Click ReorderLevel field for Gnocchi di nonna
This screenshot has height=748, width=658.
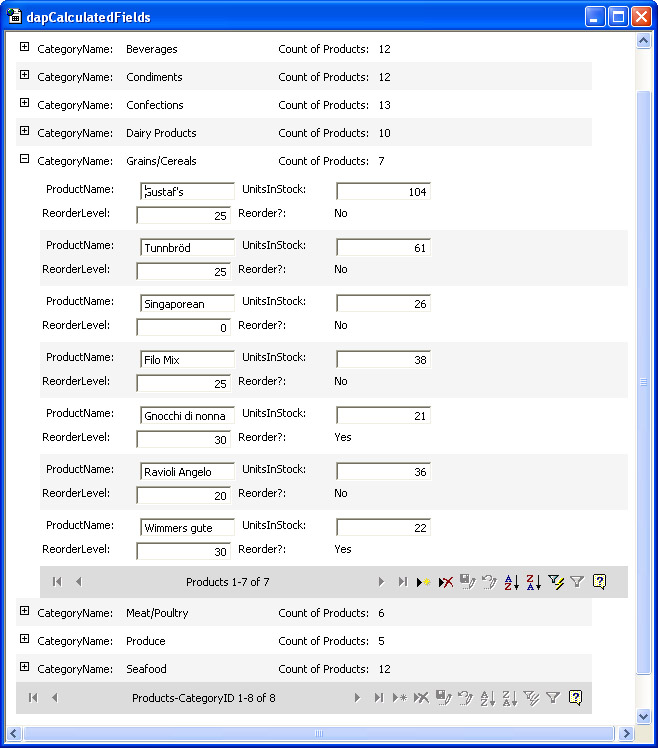pos(183,439)
